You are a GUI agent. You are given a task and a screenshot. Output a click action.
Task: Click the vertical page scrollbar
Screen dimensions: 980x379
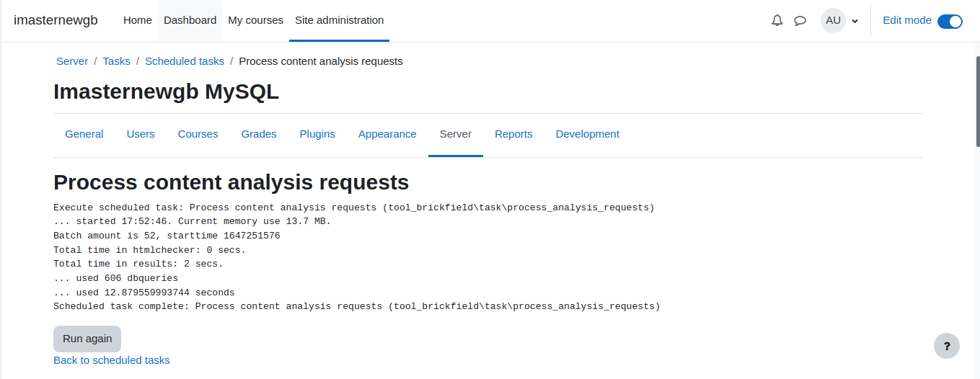click(x=977, y=210)
